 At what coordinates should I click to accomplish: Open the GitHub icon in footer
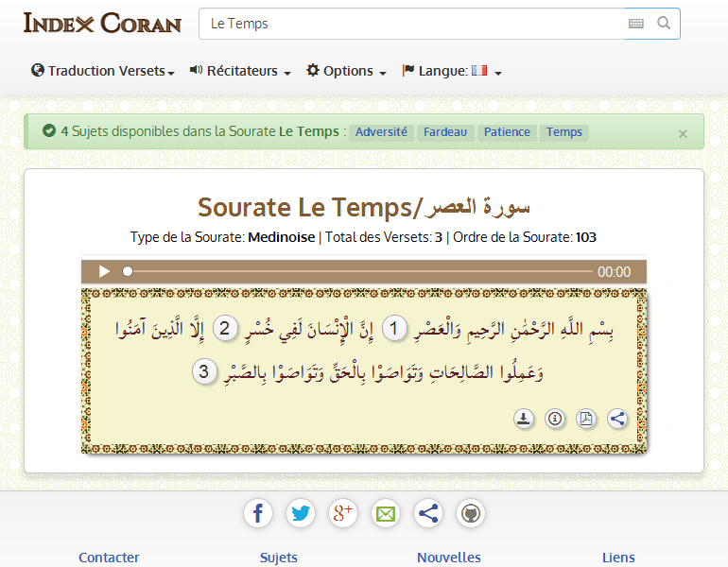471,513
